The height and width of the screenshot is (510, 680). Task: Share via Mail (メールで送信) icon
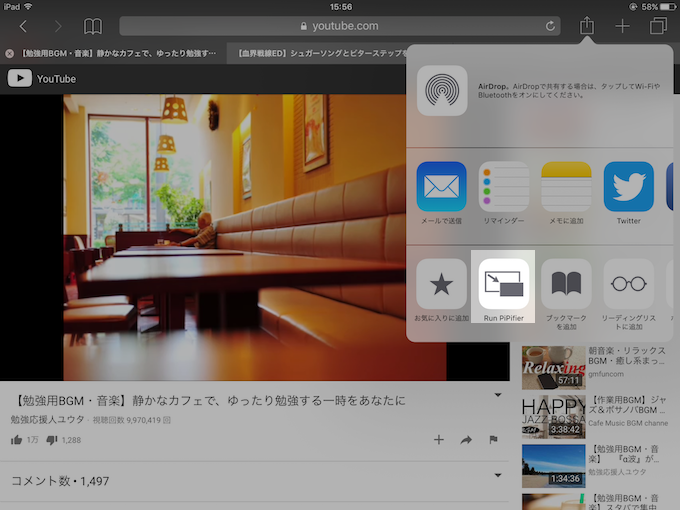pyautogui.click(x=441, y=186)
